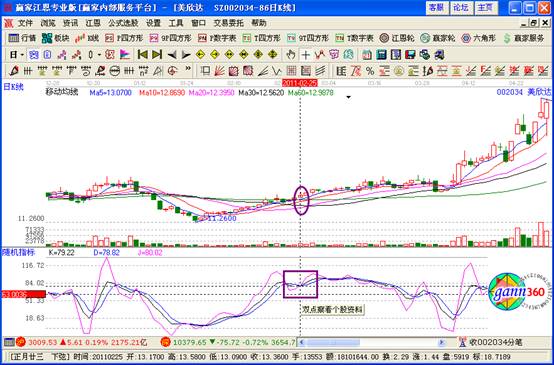This screenshot has height=365, width=554.
Task: Click the calculator icon in toolbar
Action: click(381, 55)
